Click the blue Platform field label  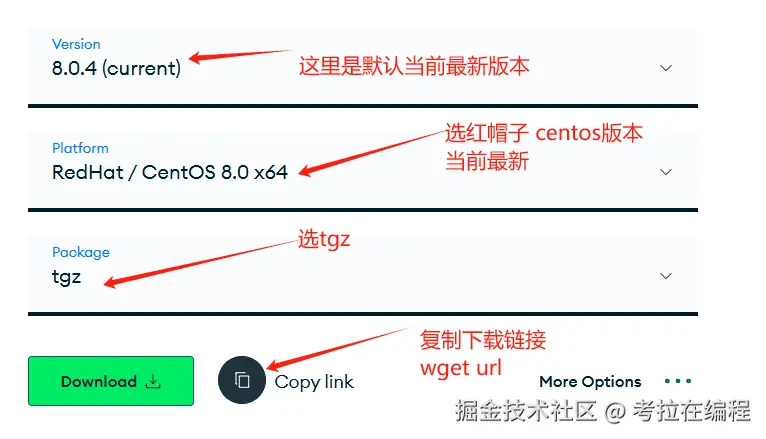pos(80,148)
